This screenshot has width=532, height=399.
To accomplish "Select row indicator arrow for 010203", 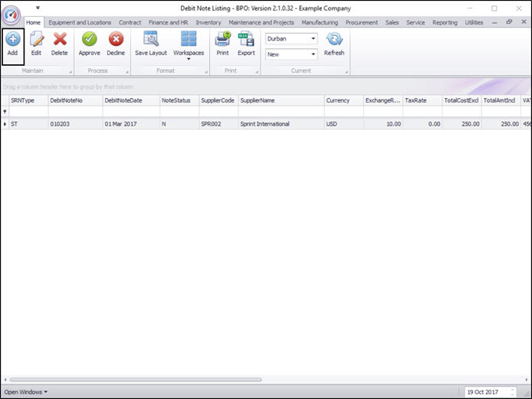I will pyautogui.click(x=5, y=124).
